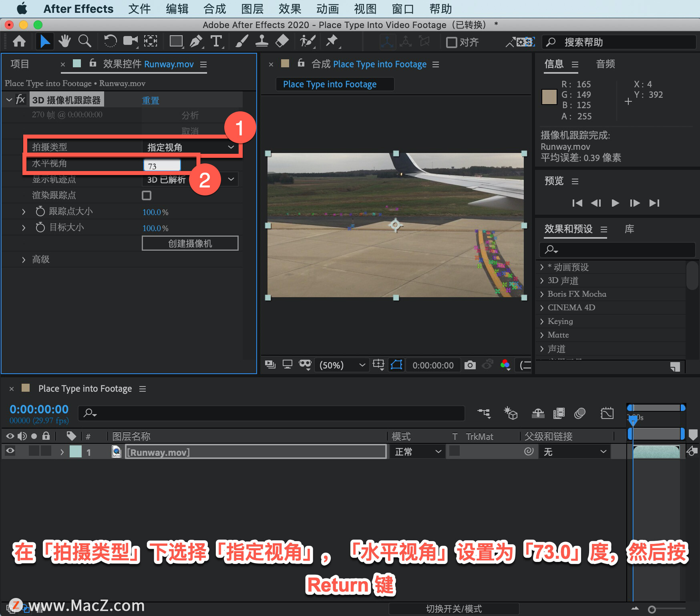This screenshot has width=700, height=616.
Task: Toggle stopwatch for 跟踪点大小
Action: (x=40, y=211)
